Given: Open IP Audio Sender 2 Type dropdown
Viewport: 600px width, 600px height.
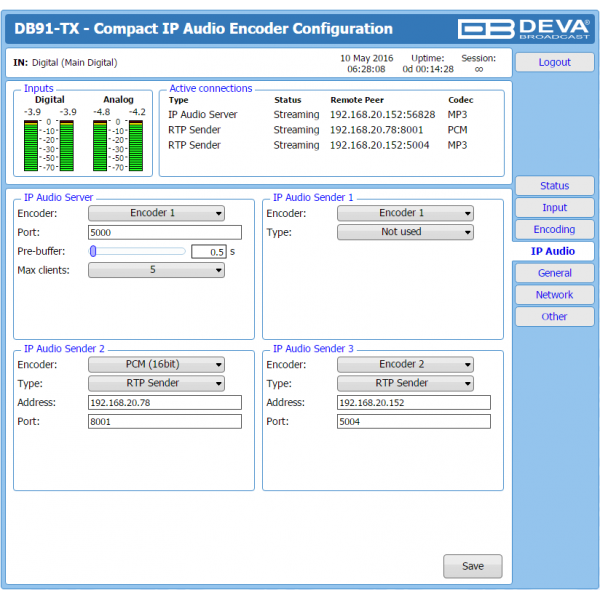Looking at the screenshot, I should click(156, 383).
